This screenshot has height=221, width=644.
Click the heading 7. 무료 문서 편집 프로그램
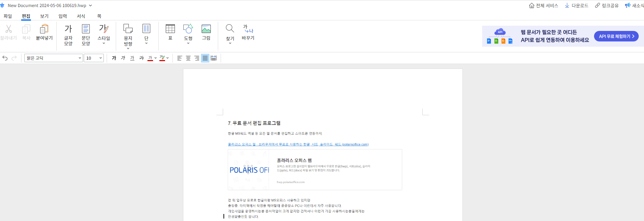click(x=254, y=123)
